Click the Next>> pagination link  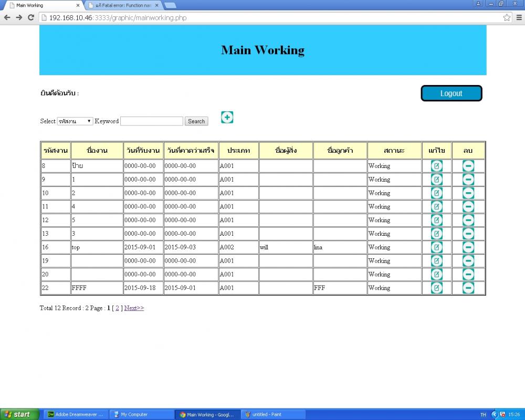click(134, 308)
